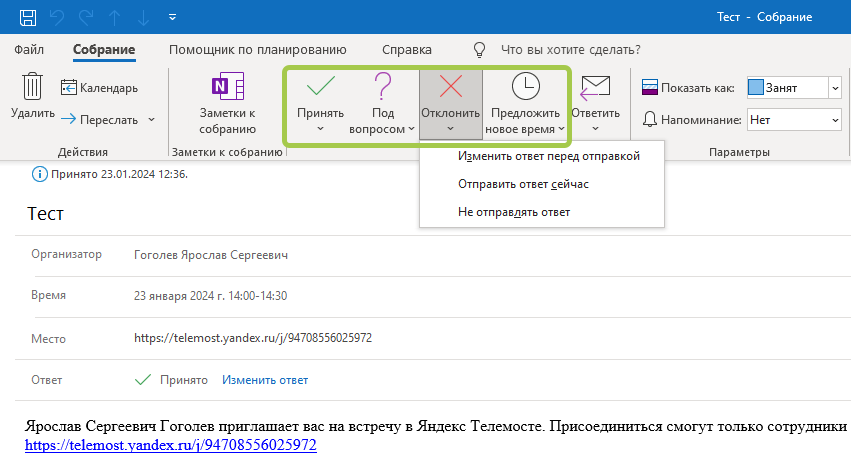Click the Save icon in the title bar
This screenshot has height=473, width=851.
pyautogui.click(x=28, y=17)
